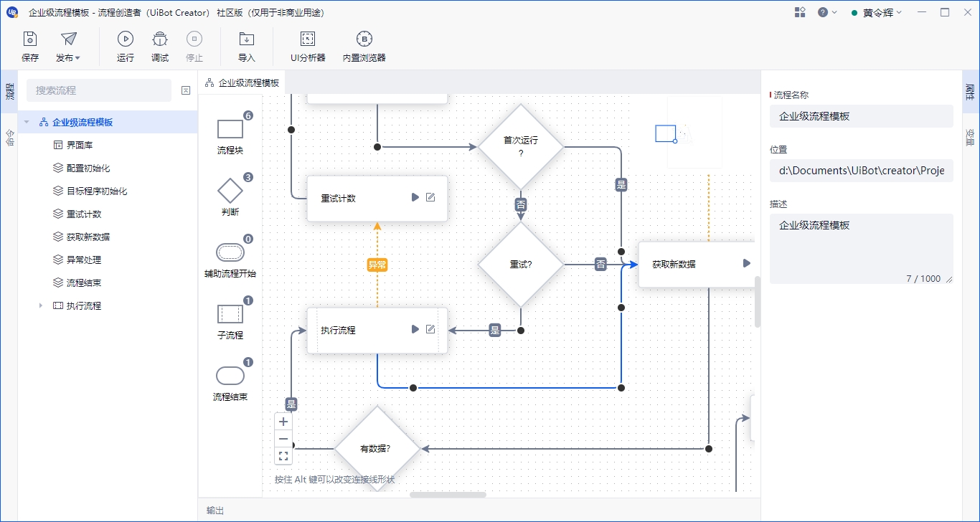Pick the 辅助流程开始 shape
This screenshot has height=522, width=980.
pyautogui.click(x=230, y=252)
